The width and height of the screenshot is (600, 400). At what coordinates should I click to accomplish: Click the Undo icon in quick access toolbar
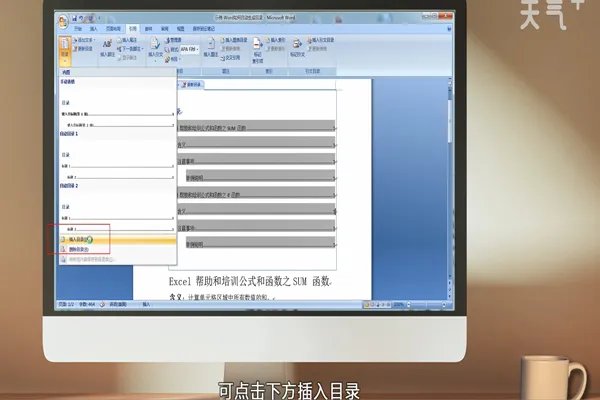coord(81,18)
